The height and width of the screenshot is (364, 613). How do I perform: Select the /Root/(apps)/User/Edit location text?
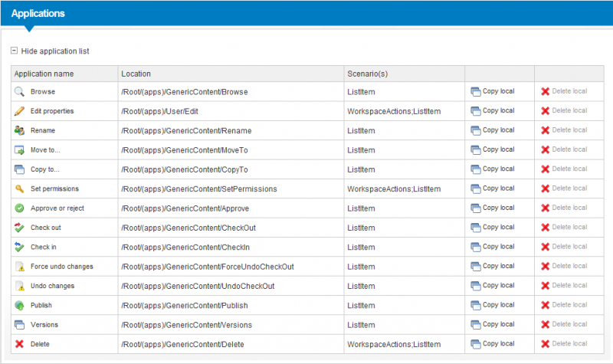click(159, 111)
